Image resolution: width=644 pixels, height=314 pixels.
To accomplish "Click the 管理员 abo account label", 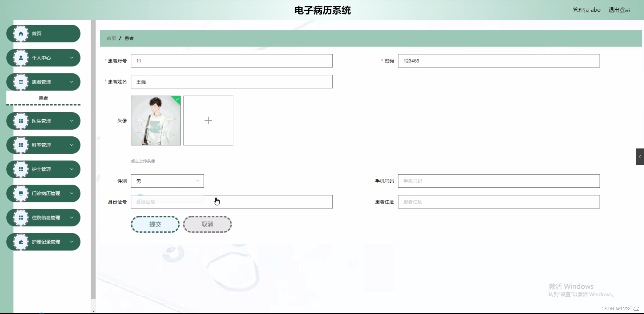I will click(587, 10).
